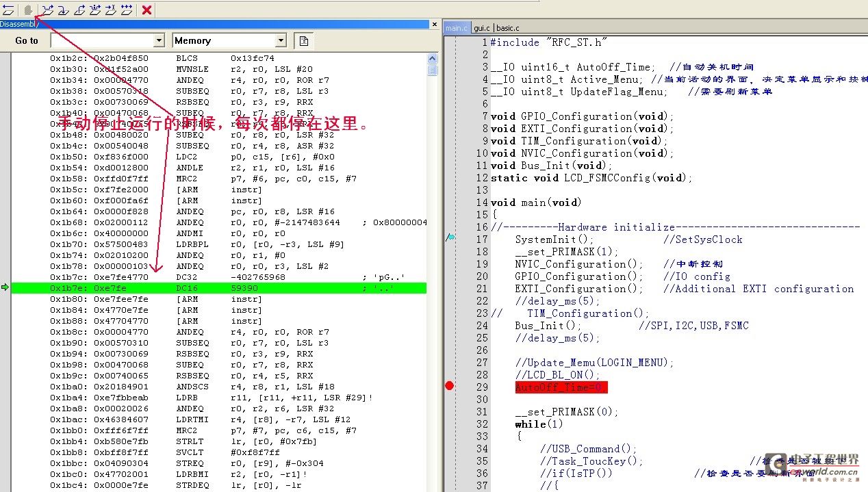Click the Go (run) icon
The image size is (868, 492).
pos(127,10)
